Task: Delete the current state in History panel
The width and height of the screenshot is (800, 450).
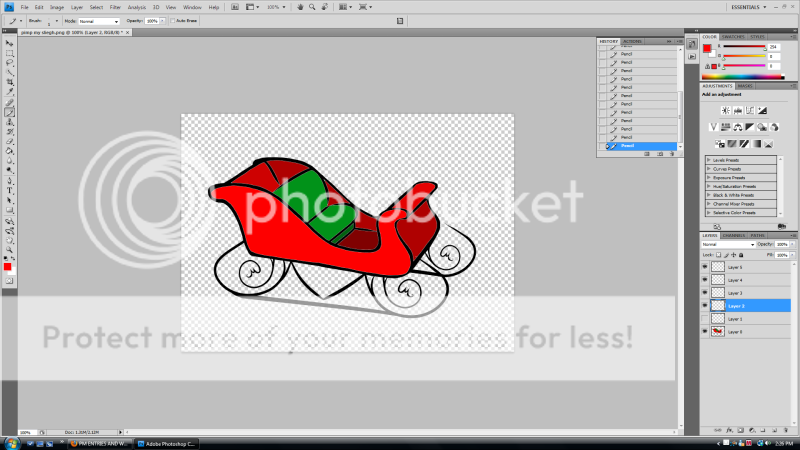Action: [x=673, y=153]
